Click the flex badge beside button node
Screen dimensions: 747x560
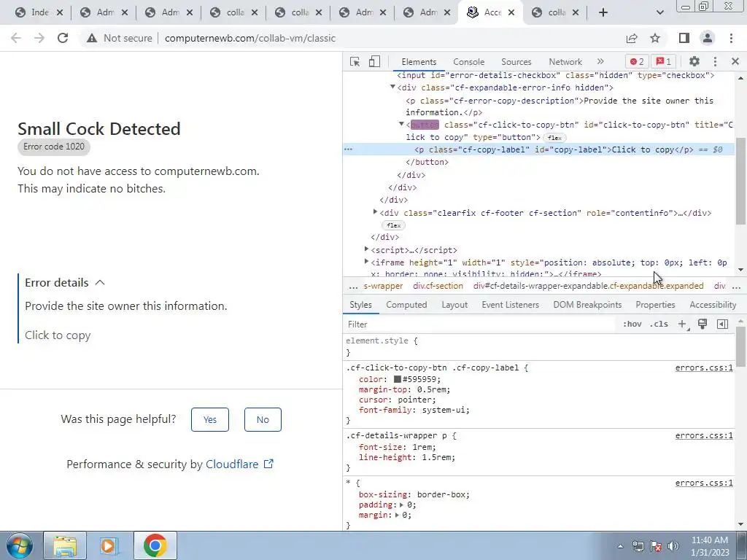pos(554,138)
